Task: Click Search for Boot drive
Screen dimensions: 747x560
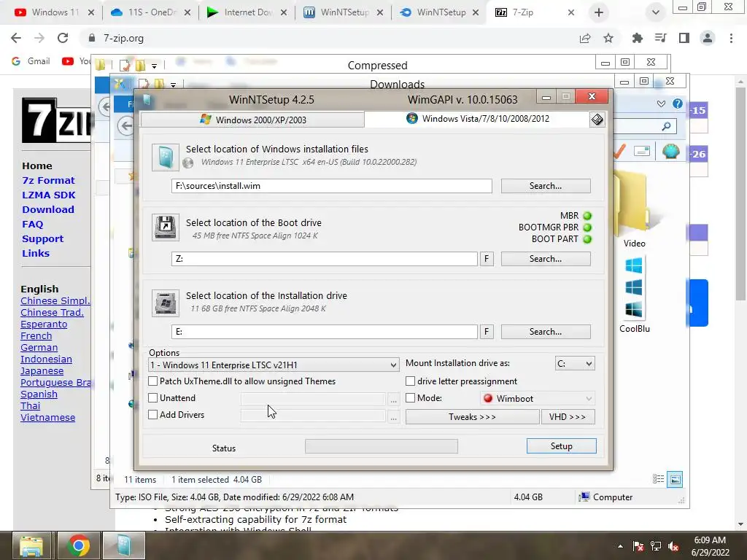Action: 546,259
